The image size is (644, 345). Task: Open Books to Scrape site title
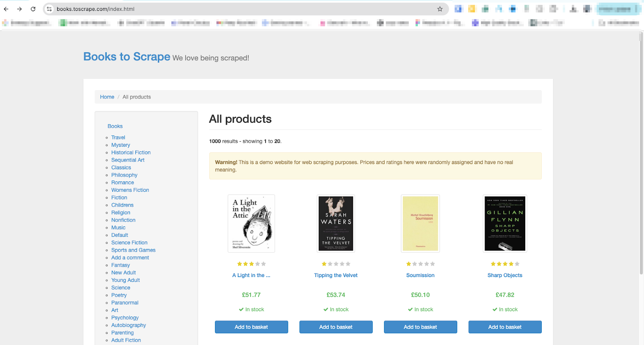tap(127, 57)
